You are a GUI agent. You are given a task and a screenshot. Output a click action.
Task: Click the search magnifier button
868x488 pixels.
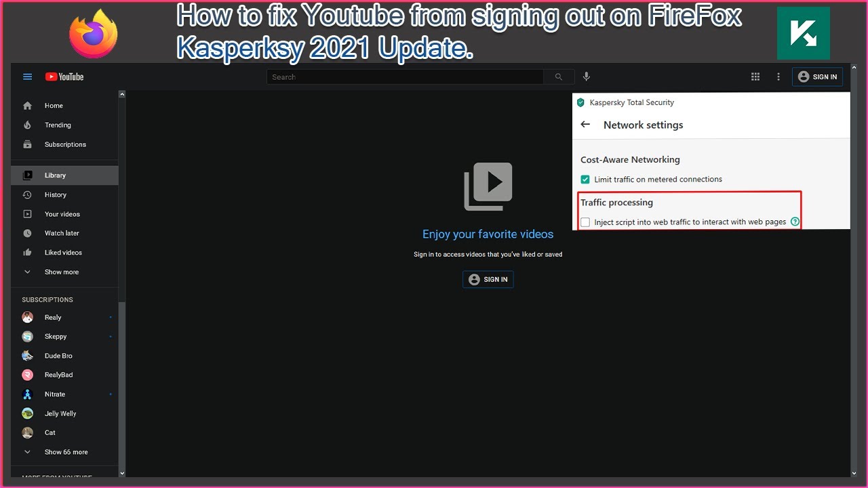point(559,77)
